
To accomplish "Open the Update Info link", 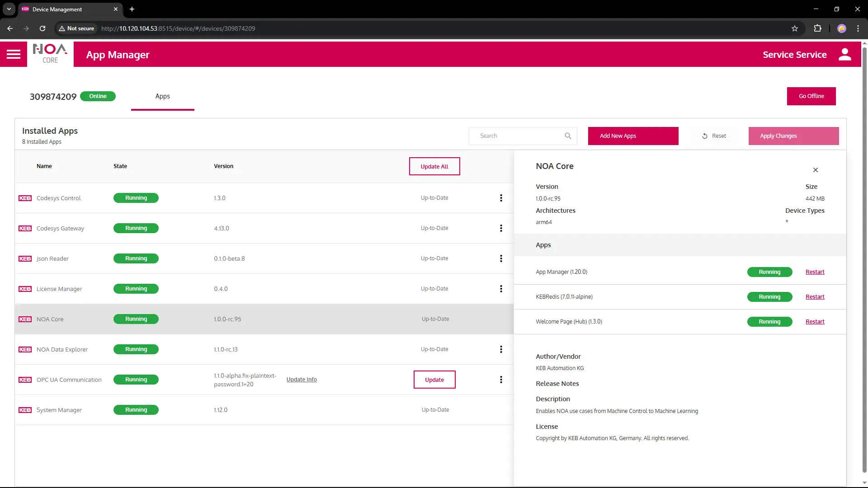I will coord(302,380).
